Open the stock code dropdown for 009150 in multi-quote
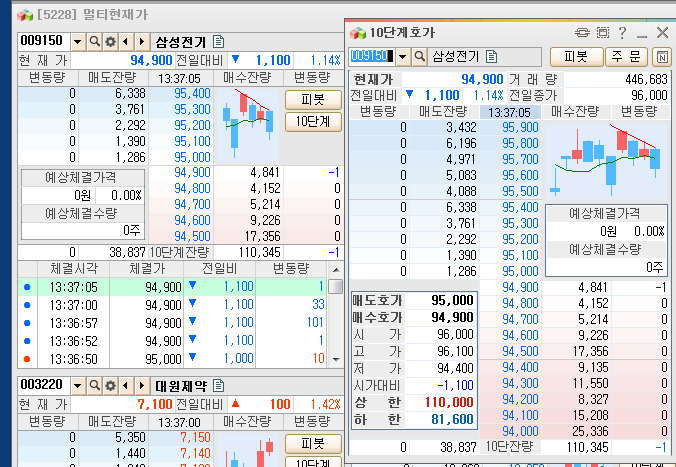This screenshot has width=676, height=467. 78,42
